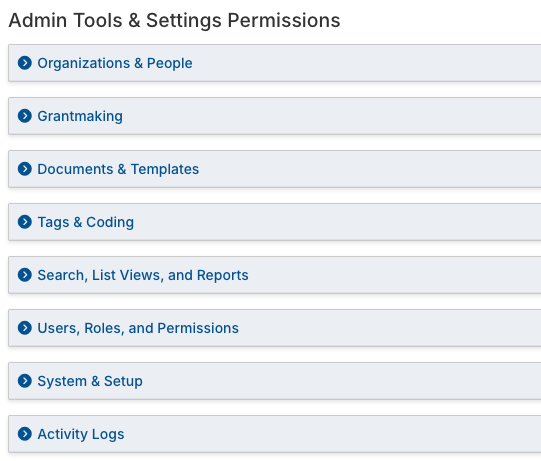Click the chevron icon beside Activity Logs
This screenshot has height=461, width=541.
(25, 434)
